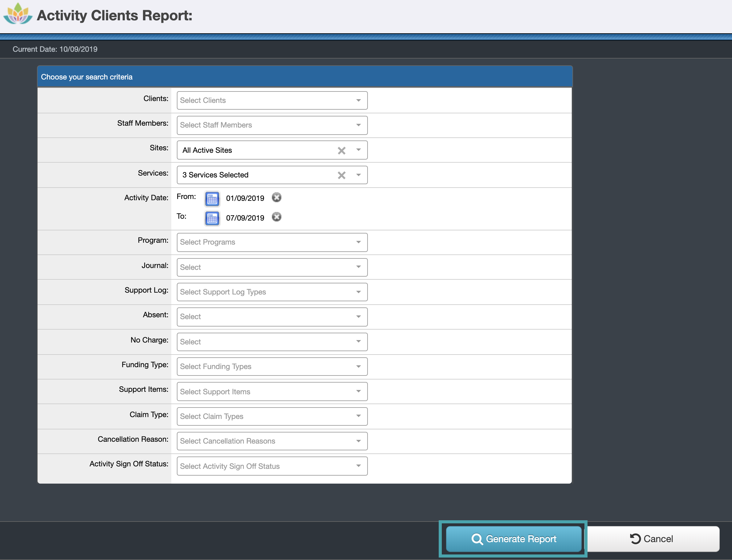Viewport: 732px width, 560px height.
Task: Open the Select Activity Sign Off Status dropdown
Action: (358, 466)
